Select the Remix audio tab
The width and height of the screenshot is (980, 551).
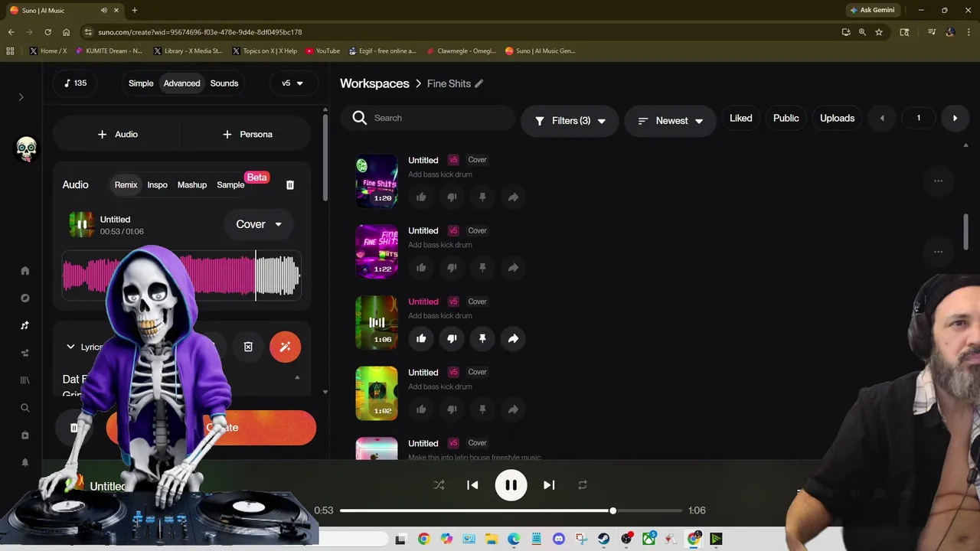(x=126, y=184)
